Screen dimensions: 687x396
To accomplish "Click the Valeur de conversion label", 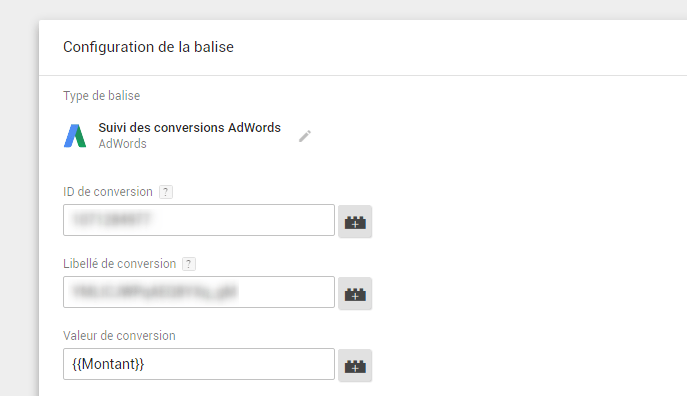I will (119, 336).
